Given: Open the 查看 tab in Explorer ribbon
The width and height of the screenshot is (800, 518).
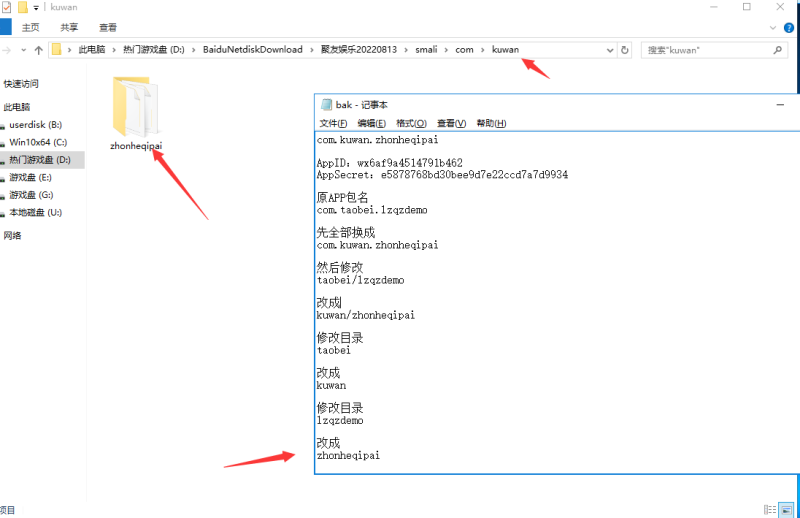Looking at the screenshot, I should coord(107,28).
